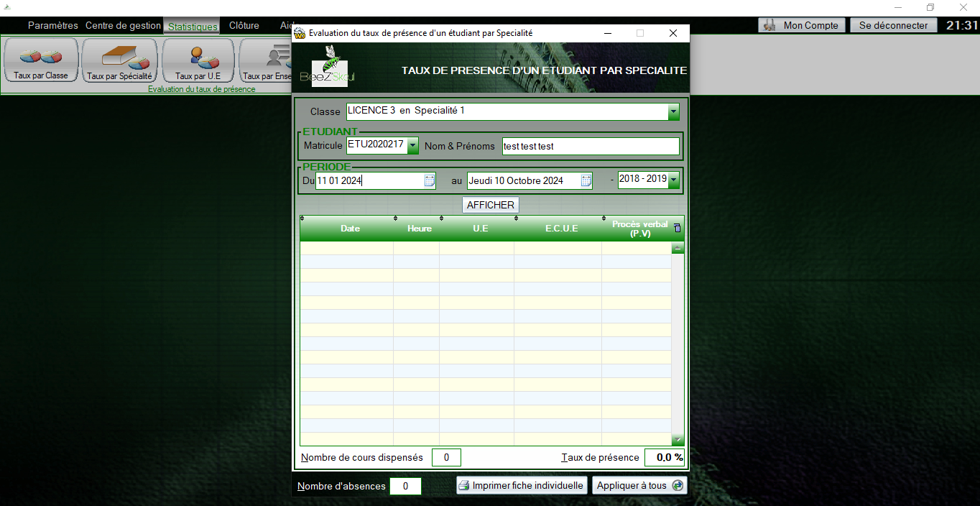This screenshot has width=980, height=506.
Task: Click the Mon Compte button
Action: tap(802, 25)
